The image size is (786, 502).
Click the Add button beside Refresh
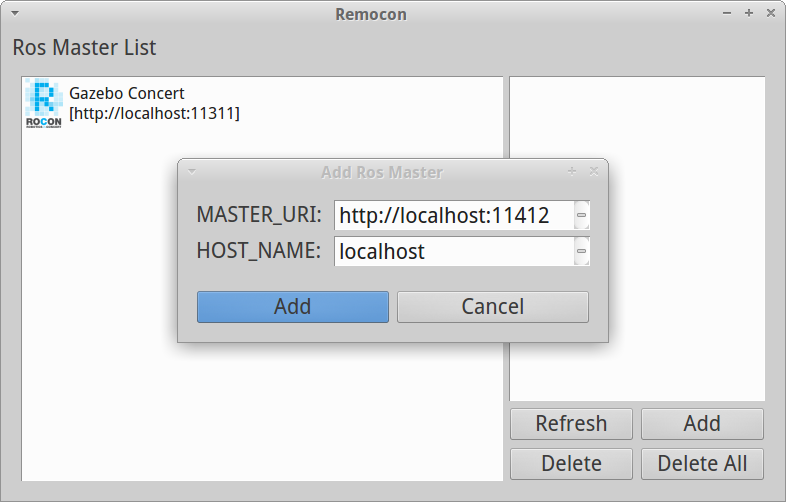(702, 423)
